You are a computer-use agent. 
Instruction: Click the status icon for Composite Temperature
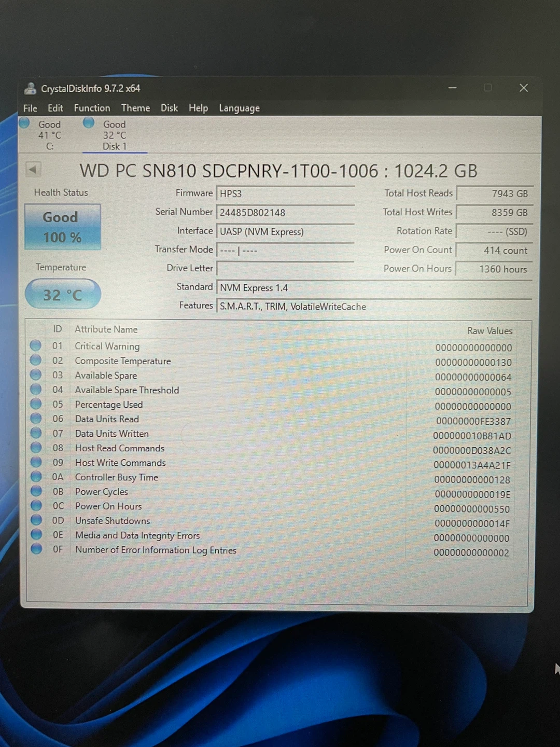(x=36, y=359)
